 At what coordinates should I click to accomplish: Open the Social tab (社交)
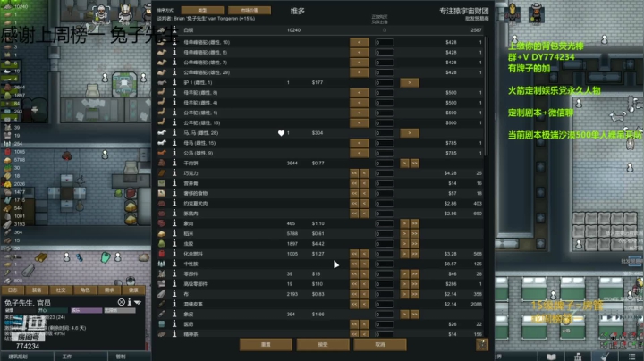tap(61, 290)
